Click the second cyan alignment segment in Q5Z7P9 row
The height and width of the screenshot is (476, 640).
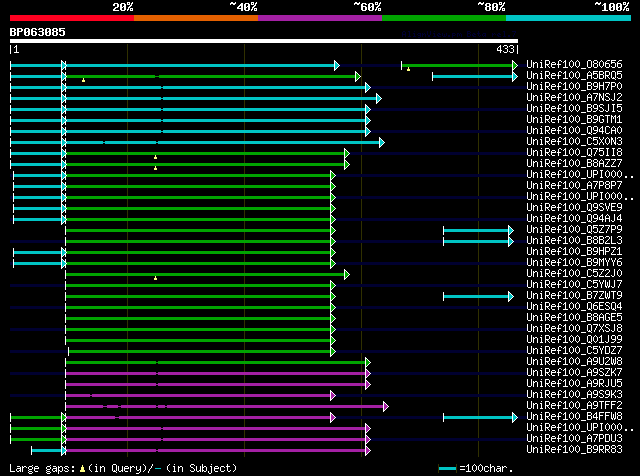[x=478, y=231]
